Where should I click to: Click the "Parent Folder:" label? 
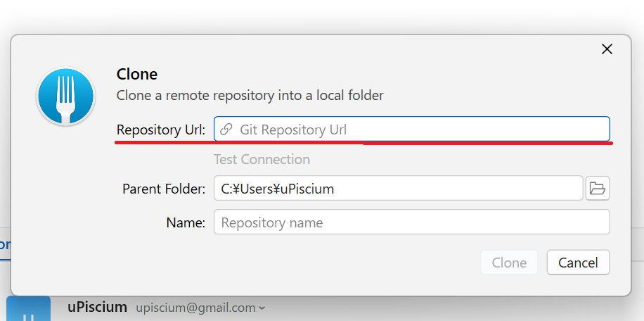coord(164,189)
